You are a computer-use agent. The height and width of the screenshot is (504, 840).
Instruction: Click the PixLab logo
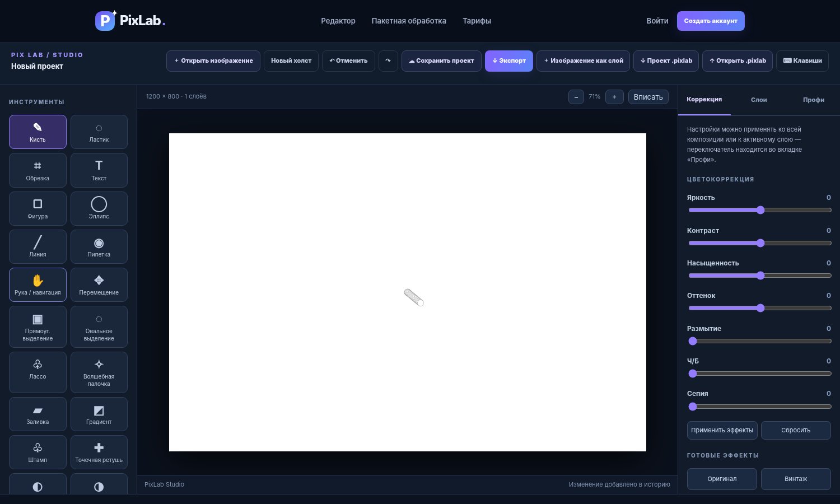click(x=130, y=21)
